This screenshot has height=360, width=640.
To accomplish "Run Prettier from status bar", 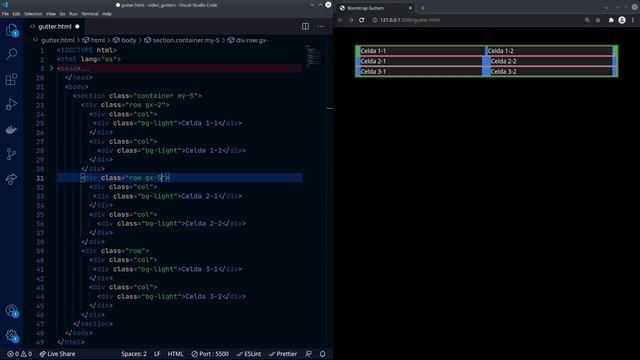I will coord(283,354).
